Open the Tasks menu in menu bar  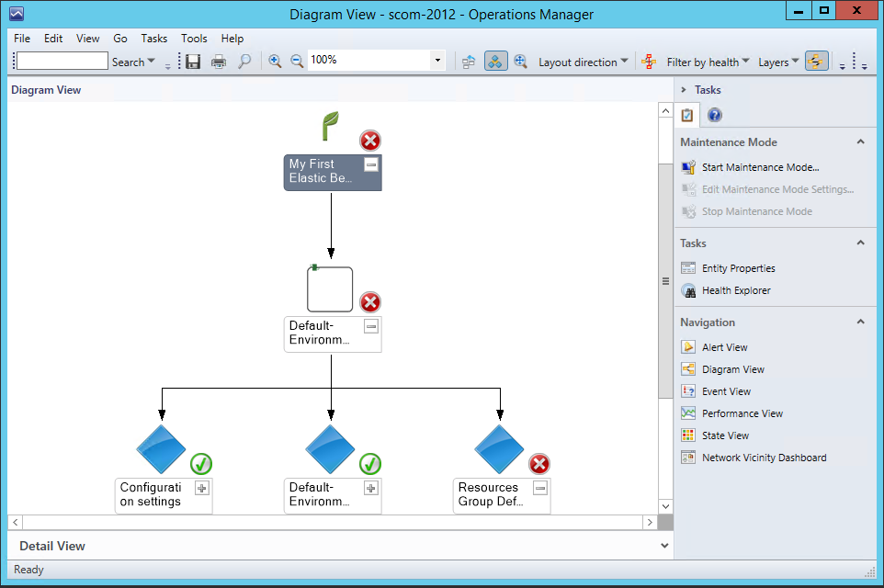pyautogui.click(x=154, y=39)
